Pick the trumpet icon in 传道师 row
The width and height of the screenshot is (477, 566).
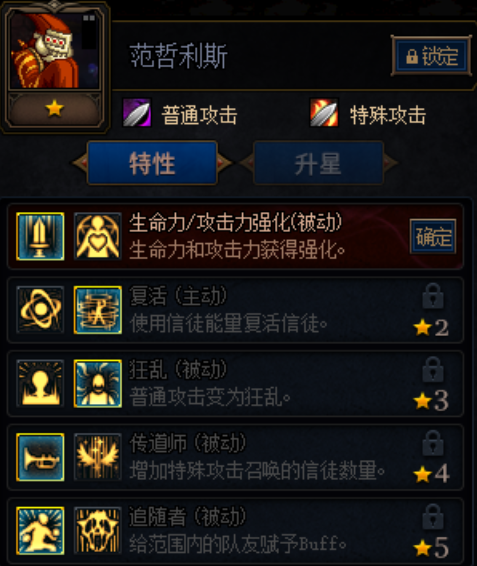tap(40, 457)
